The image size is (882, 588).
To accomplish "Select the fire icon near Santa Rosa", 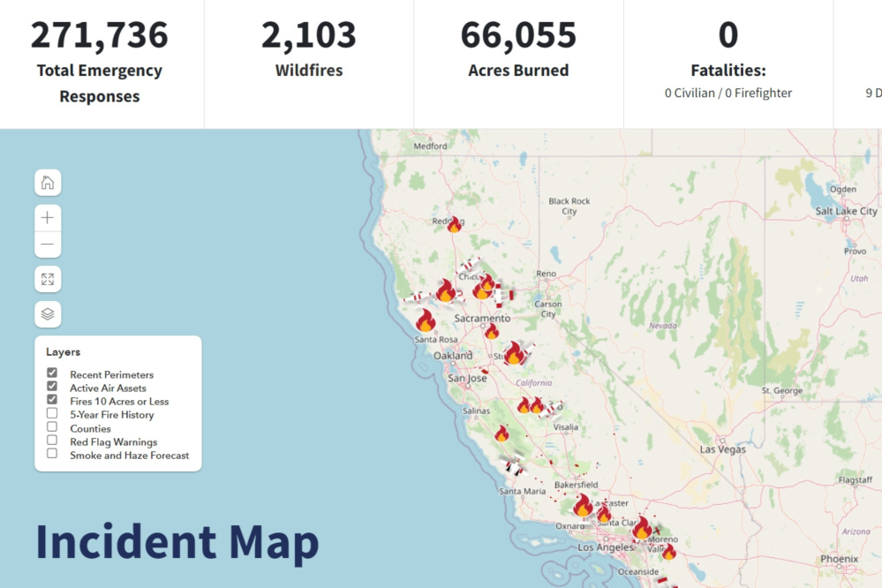I will point(426,320).
